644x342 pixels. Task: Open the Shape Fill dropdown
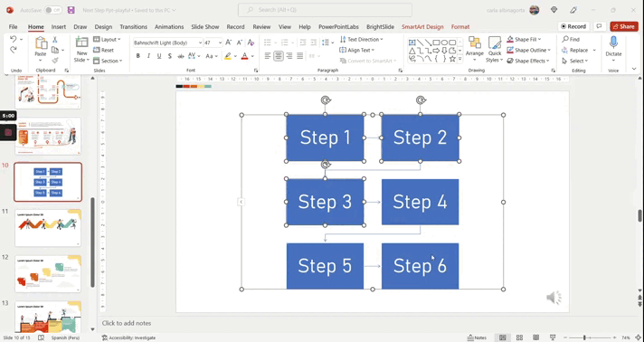[524, 40]
